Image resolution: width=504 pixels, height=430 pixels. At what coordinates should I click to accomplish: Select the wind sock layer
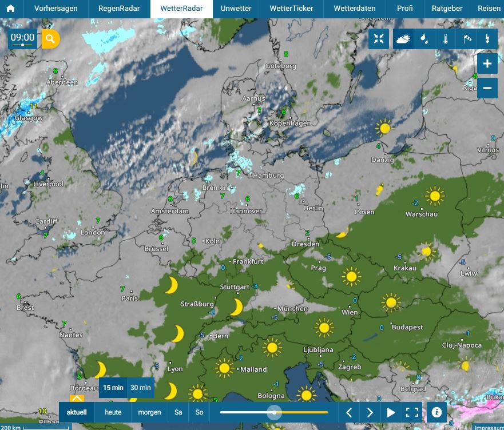tap(466, 39)
